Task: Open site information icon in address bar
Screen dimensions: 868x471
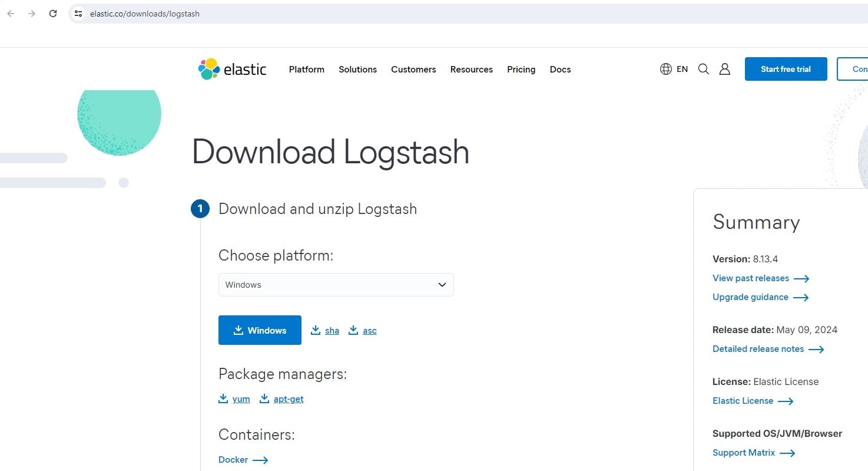Action: pos(78,14)
